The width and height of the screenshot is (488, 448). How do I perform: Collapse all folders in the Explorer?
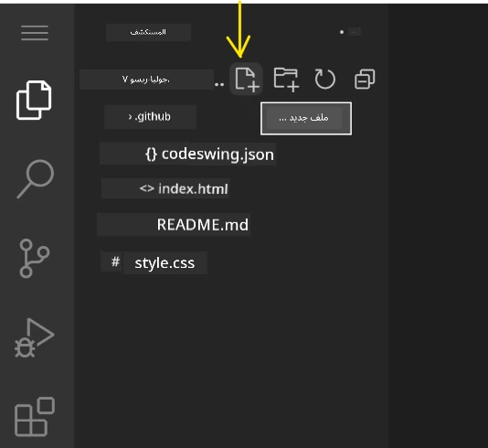(365, 79)
